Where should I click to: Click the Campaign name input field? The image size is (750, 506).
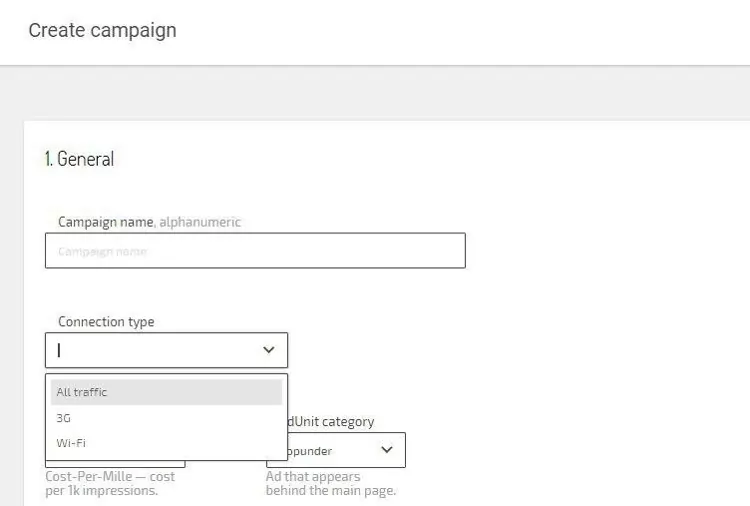point(255,251)
